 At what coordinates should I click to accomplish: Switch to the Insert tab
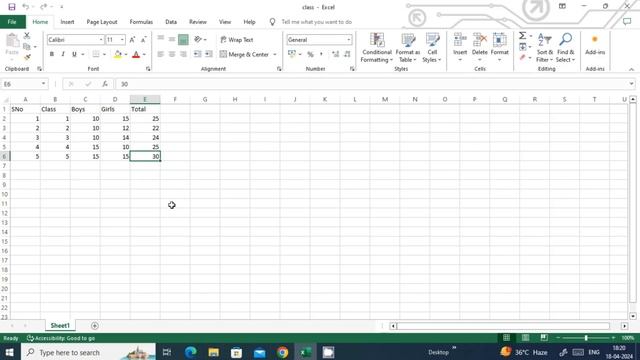coord(67,22)
